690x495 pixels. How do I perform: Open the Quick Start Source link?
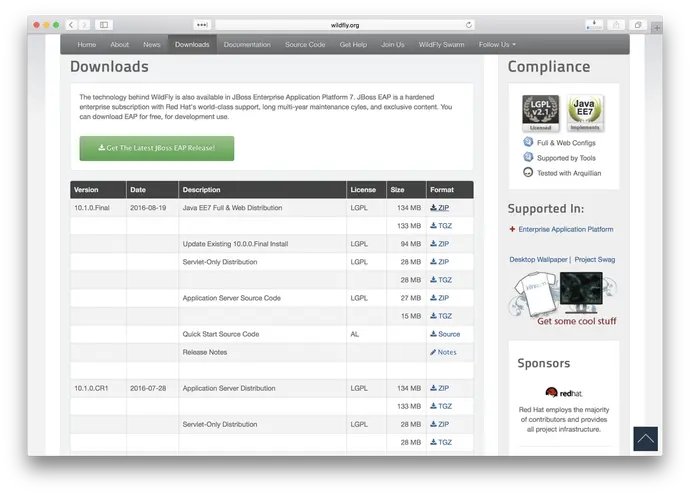[x=445, y=334]
